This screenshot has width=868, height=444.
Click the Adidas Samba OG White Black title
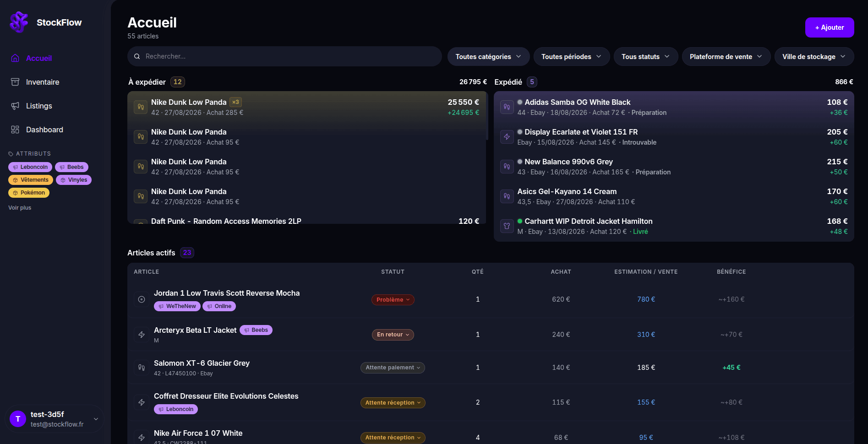click(578, 102)
